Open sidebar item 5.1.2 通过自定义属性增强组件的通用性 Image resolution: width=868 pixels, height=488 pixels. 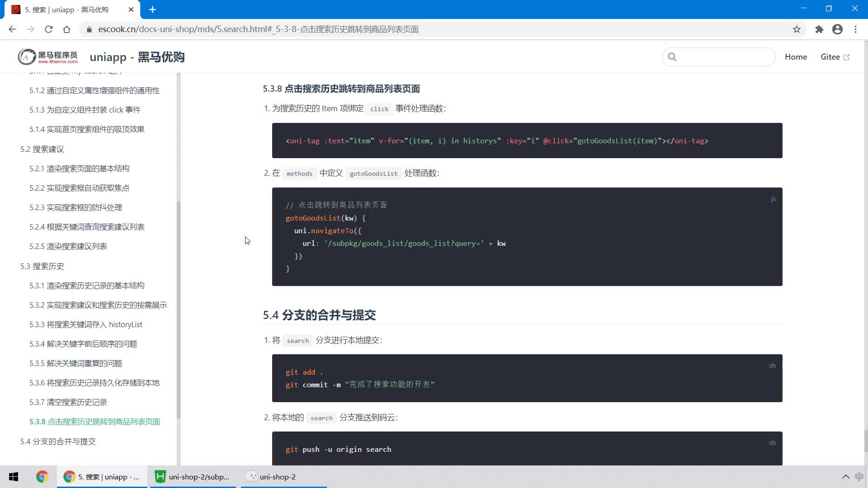[94, 90]
